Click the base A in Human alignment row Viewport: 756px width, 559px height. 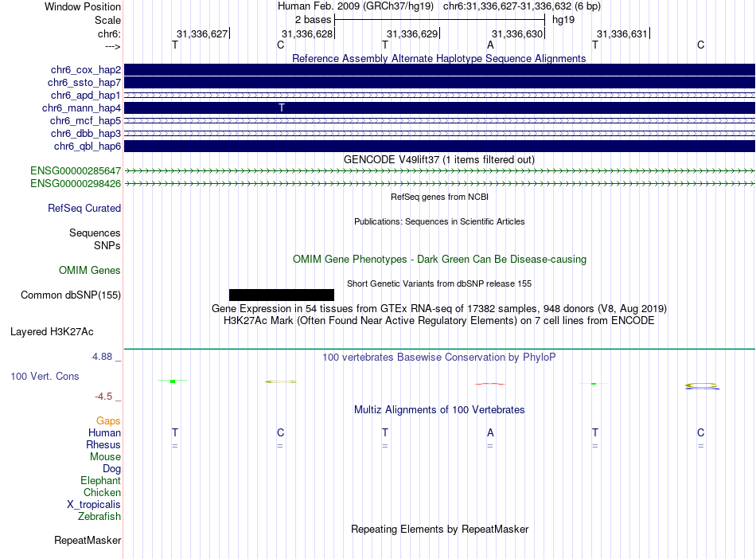pos(490,432)
